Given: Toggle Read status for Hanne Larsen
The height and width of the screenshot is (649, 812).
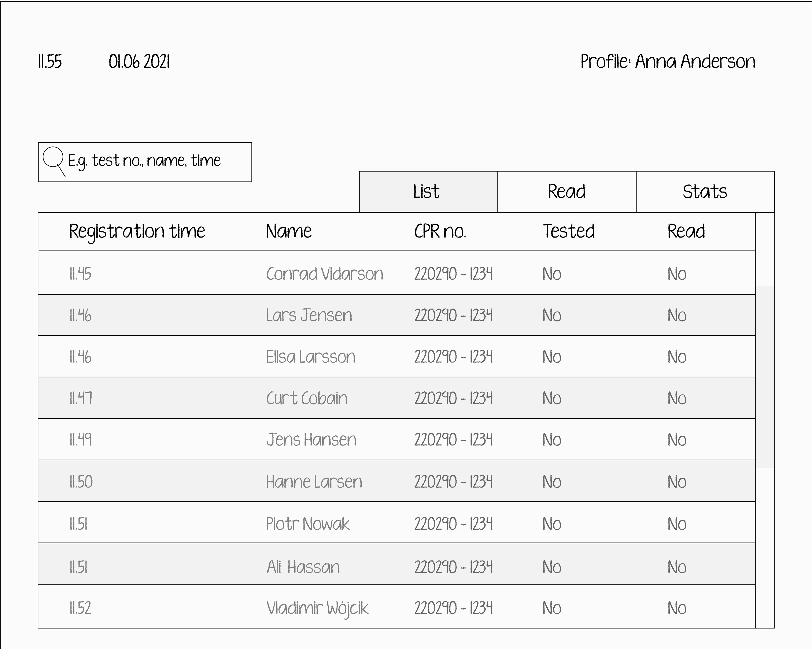Looking at the screenshot, I should click(677, 482).
